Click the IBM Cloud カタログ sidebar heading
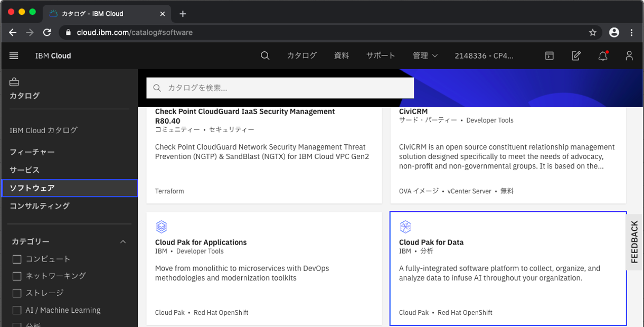The image size is (644, 327). (43, 130)
